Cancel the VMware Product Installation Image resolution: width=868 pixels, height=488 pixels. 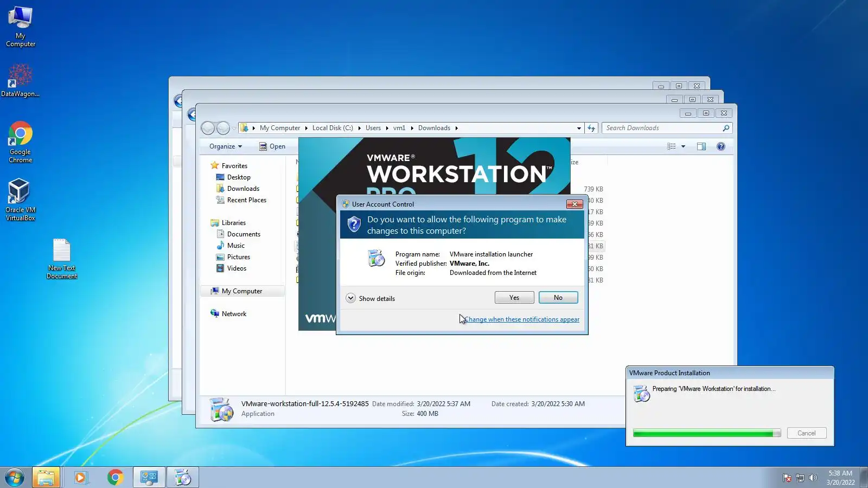click(x=806, y=433)
